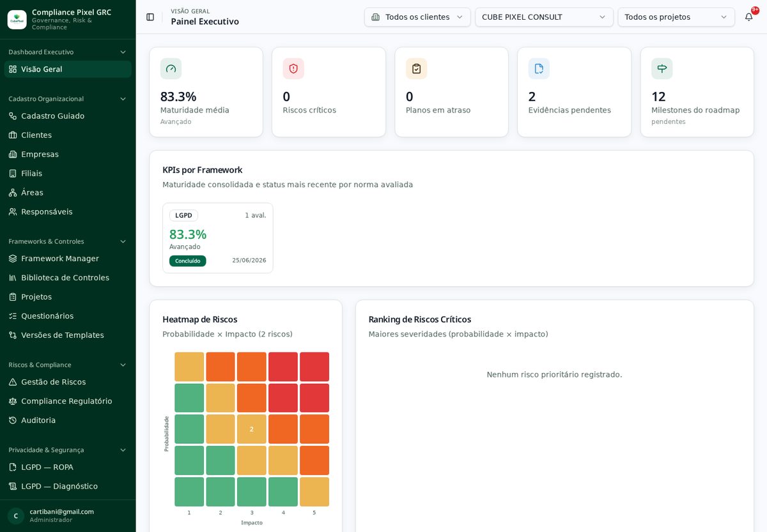Select heatmap cell showing 2 risks

pyautogui.click(x=252, y=429)
